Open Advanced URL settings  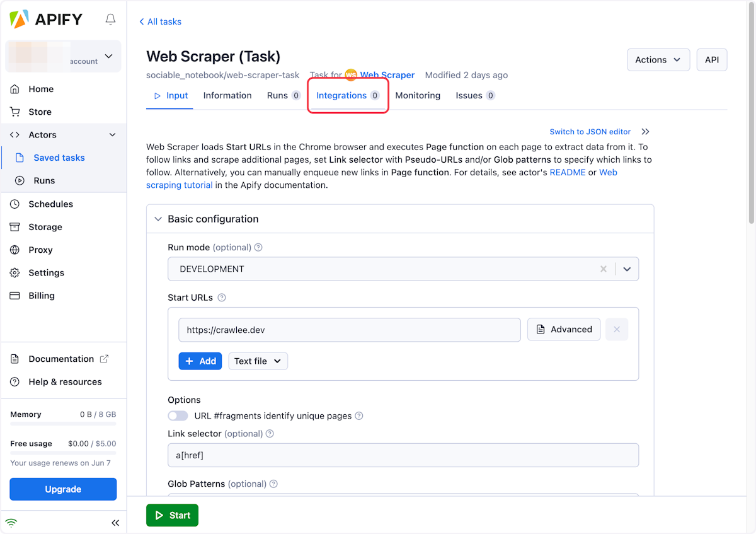point(564,330)
